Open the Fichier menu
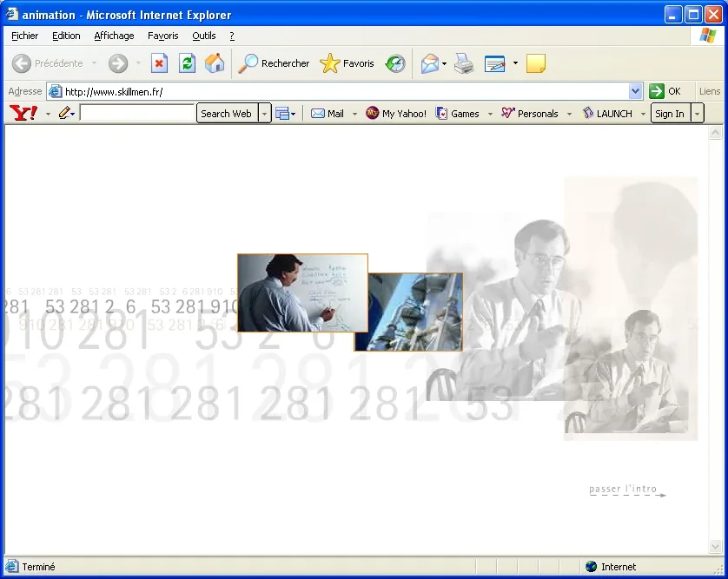The height and width of the screenshot is (579, 728). (x=24, y=36)
